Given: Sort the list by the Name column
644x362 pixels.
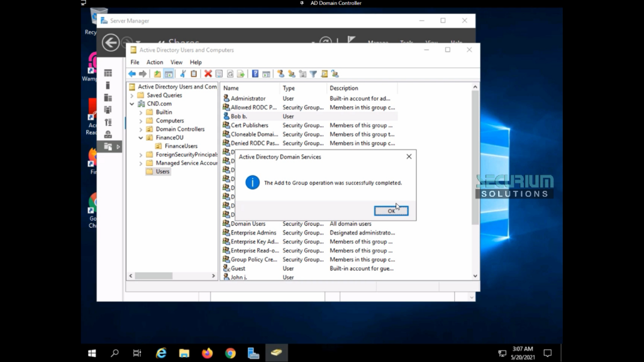Looking at the screenshot, I should tap(250, 88).
